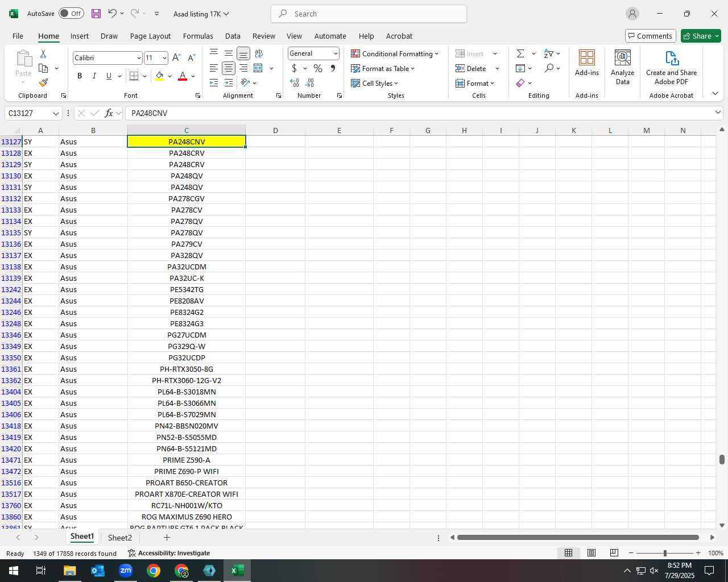The width and height of the screenshot is (728, 582).
Task: Activate the Format Painter brush
Action: (43, 83)
